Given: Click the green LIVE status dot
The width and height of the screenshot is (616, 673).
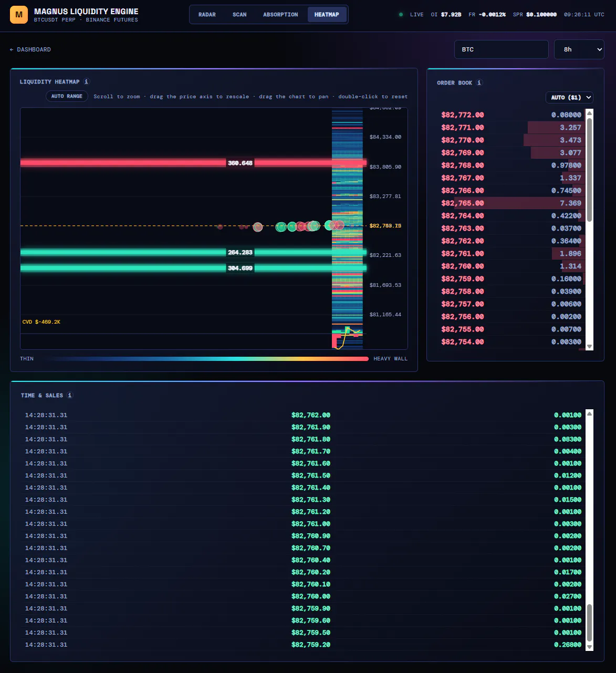Looking at the screenshot, I should click(401, 15).
